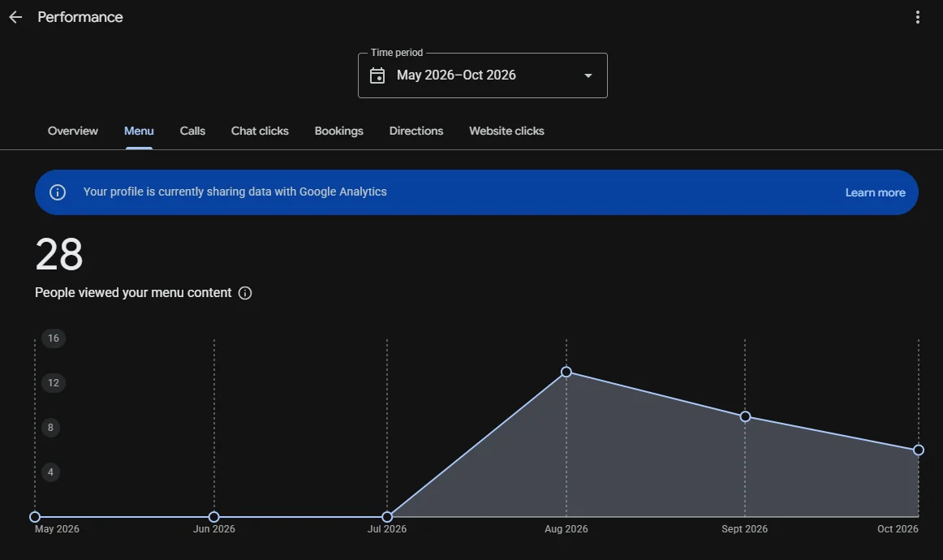Select the Jul 2026 data point

pos(387,517)
